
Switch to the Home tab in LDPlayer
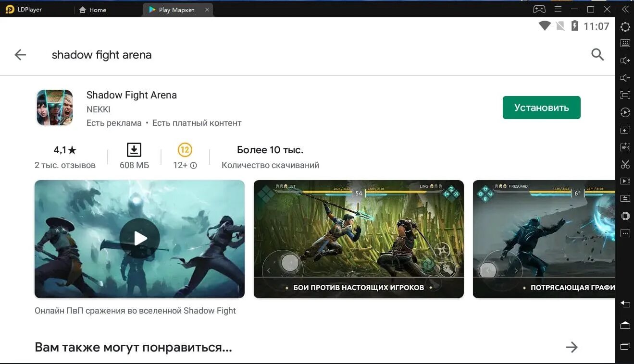pos(92,10)
